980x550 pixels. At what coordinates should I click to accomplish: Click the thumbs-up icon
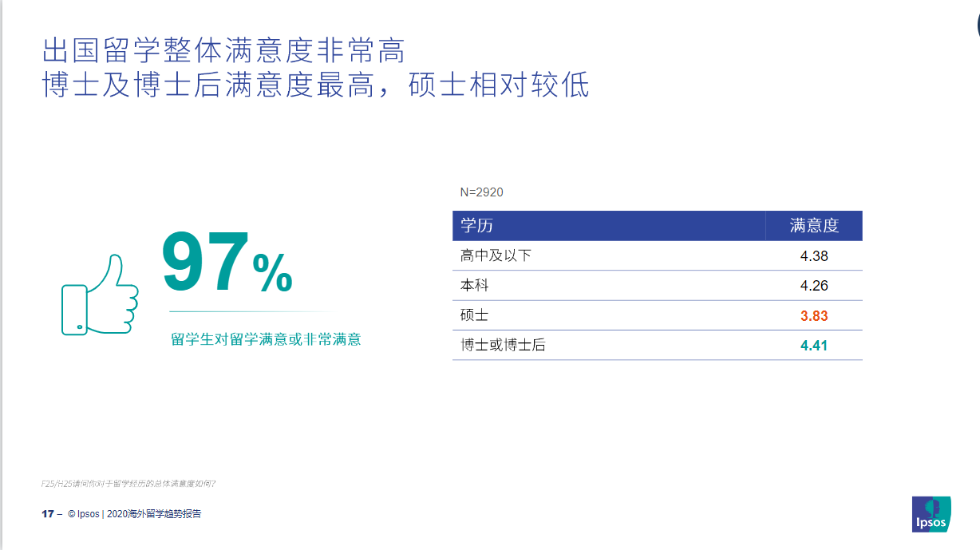(x=99, y=295)
